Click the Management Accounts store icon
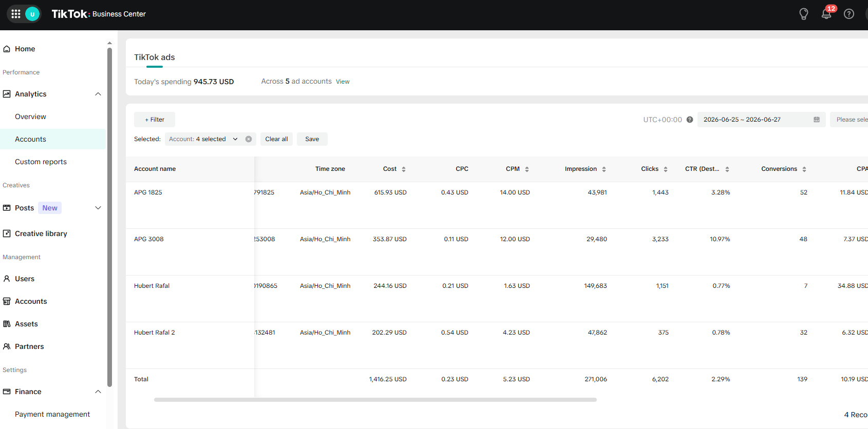The width and height of the screenshot is (868, 429). pyautogui.click(x=7, y=301)
